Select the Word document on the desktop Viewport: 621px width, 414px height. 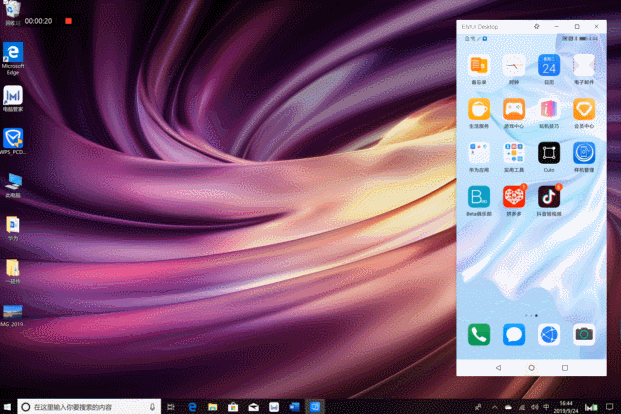click(x=13, y=228)
